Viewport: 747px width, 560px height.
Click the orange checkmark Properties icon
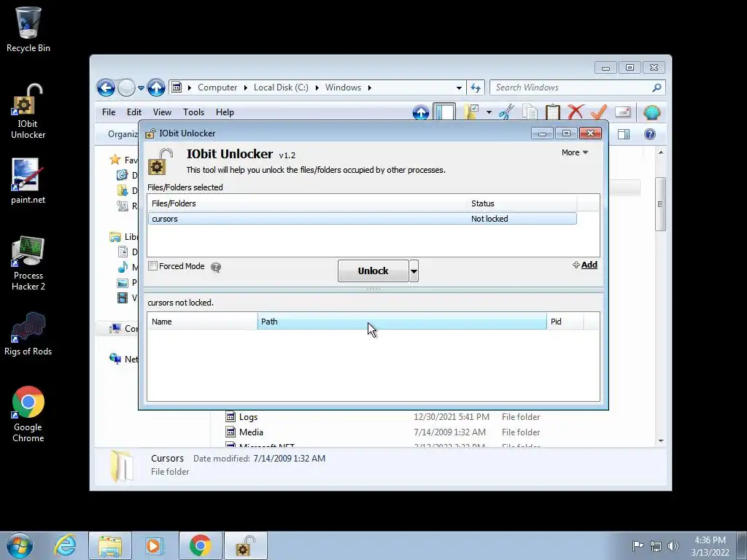[599, 112]
